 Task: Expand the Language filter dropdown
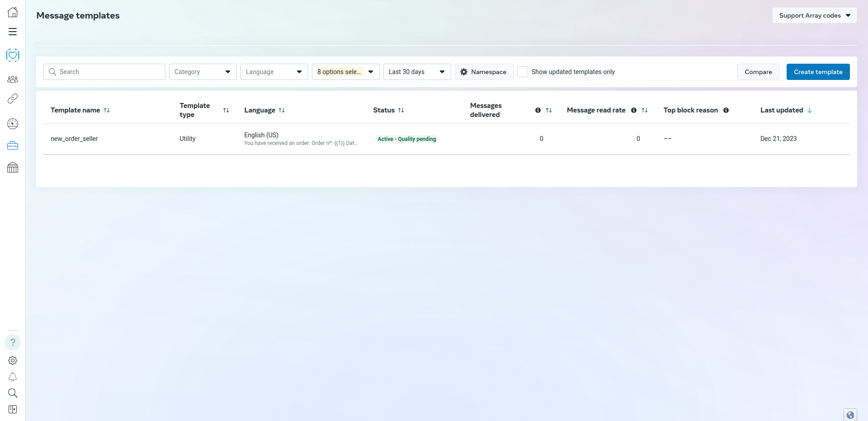click(x=274, y=72)
